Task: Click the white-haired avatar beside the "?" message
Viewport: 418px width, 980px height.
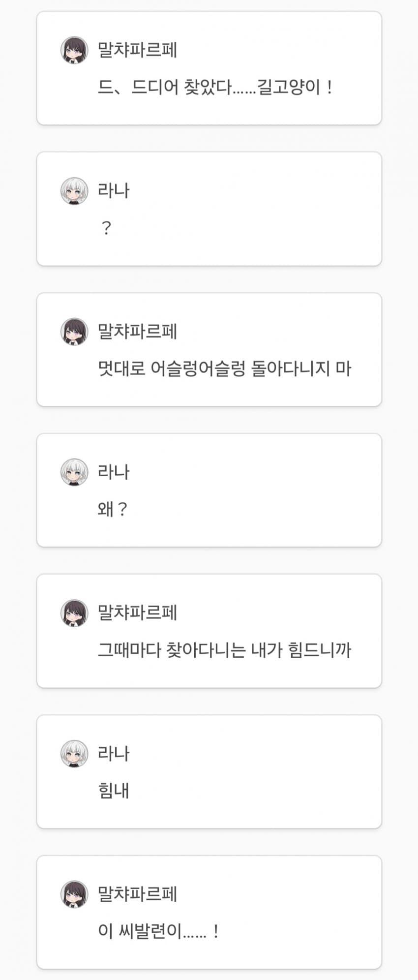Action: (74, 191)
